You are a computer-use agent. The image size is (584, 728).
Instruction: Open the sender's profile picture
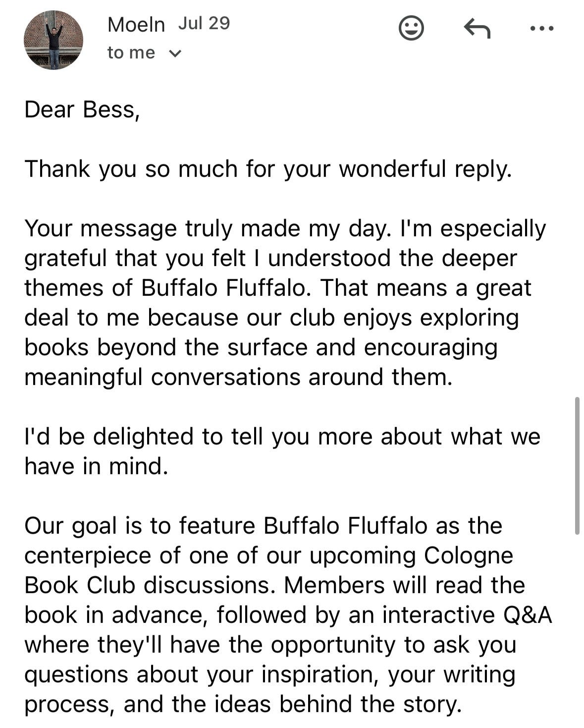(x=53, y=40)
